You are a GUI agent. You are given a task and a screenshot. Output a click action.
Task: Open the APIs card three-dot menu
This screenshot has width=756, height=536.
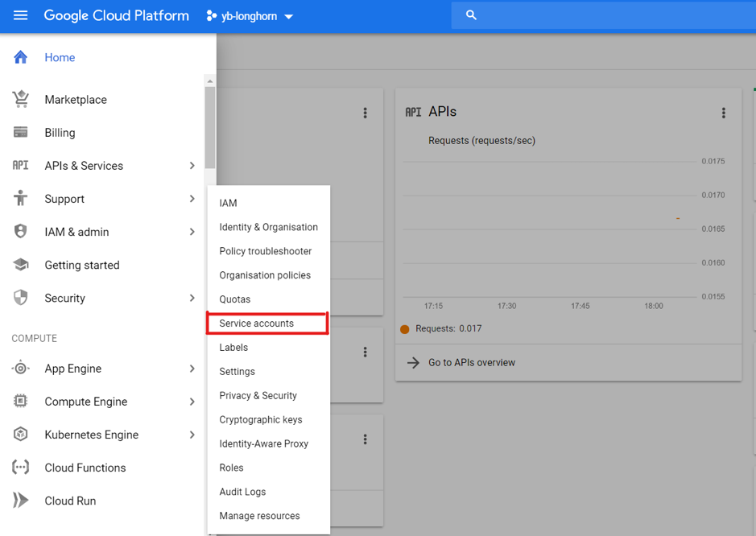coord(723,113)
